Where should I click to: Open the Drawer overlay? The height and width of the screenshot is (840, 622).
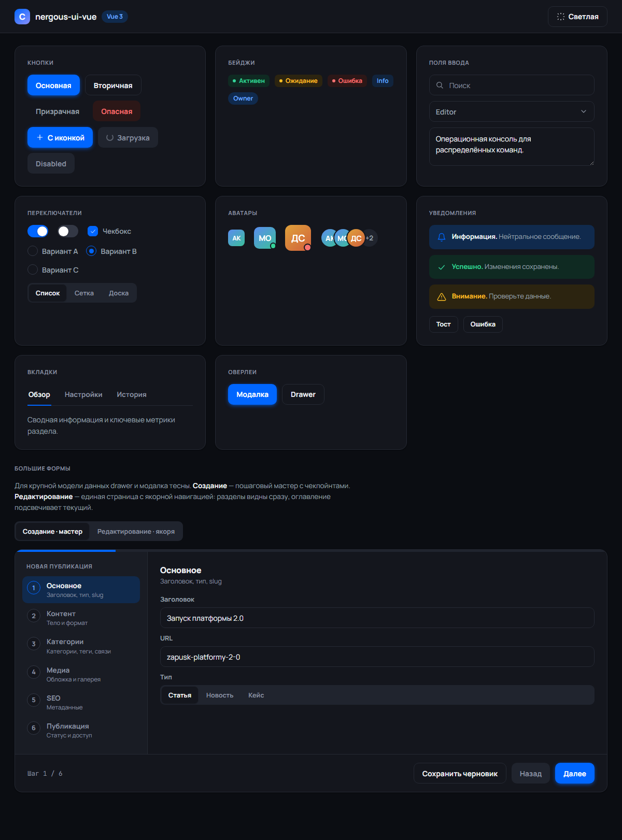point(303,394)
